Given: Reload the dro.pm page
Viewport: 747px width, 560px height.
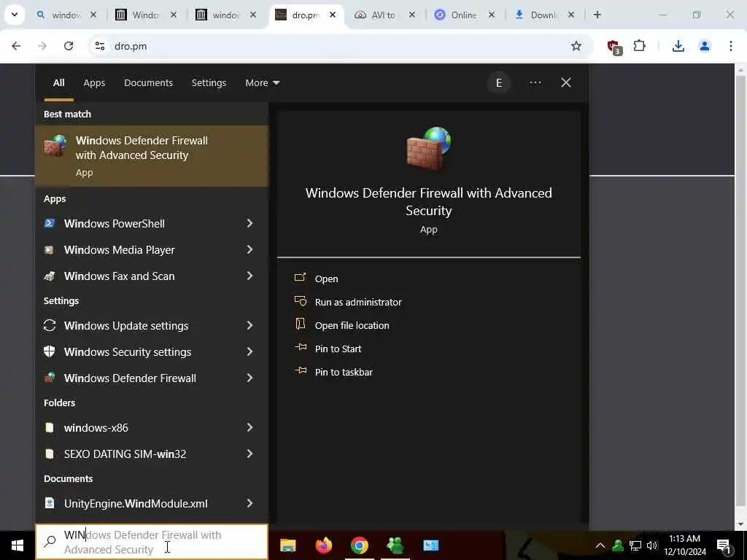Looking at the screenshot, I should tap(69, 46).
